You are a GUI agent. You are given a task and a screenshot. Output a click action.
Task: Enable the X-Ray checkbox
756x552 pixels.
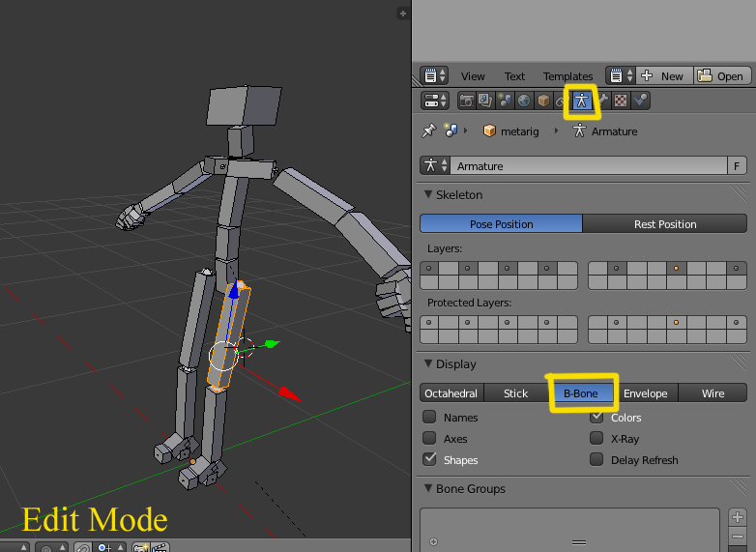(x=596, y=438)
